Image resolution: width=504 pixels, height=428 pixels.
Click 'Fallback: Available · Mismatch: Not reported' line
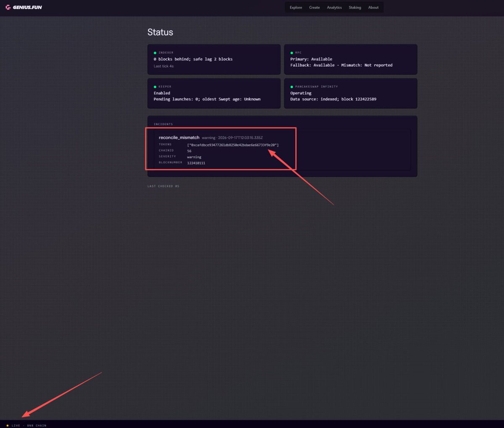coord(341,65)
